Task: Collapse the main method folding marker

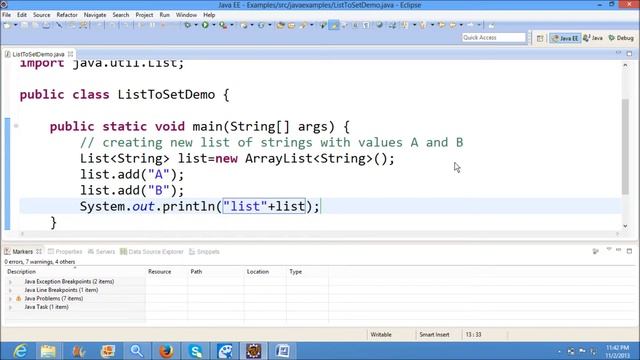Action: pos(16,126)
